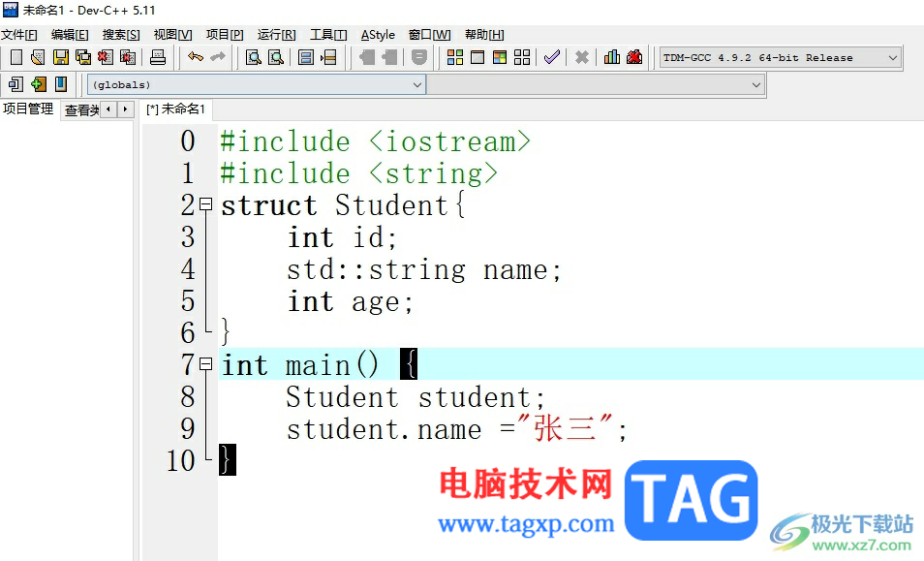Click the Print icon
Viewport: 924px width, 561px height.
(x=158, y=57)
